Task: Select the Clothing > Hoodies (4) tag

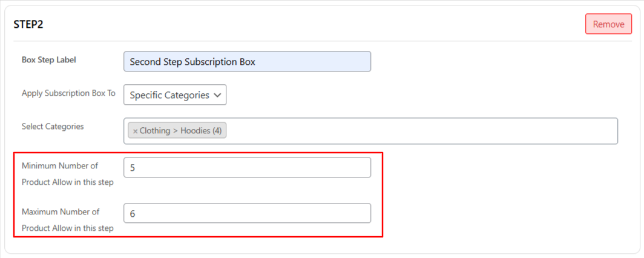Action: click(180, 131)
